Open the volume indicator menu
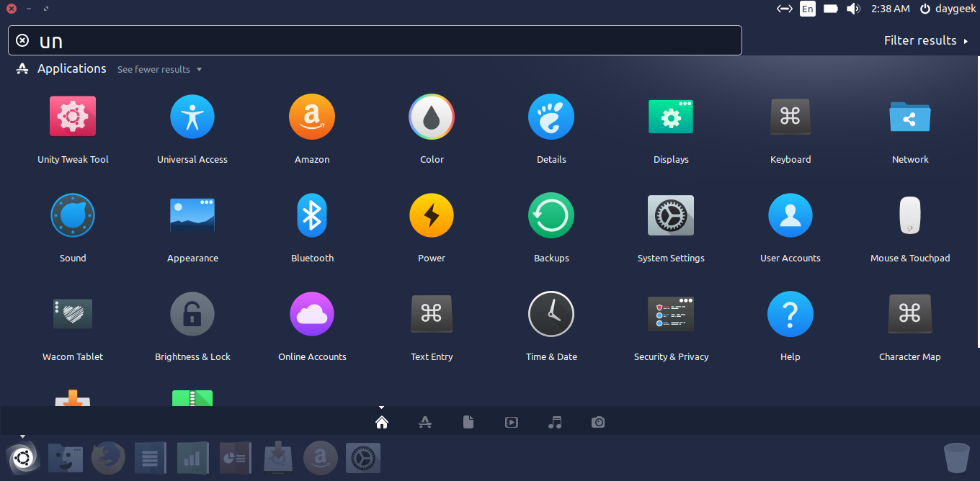The image size is (980, 481). pyautogui.click(x=854, y=9)
